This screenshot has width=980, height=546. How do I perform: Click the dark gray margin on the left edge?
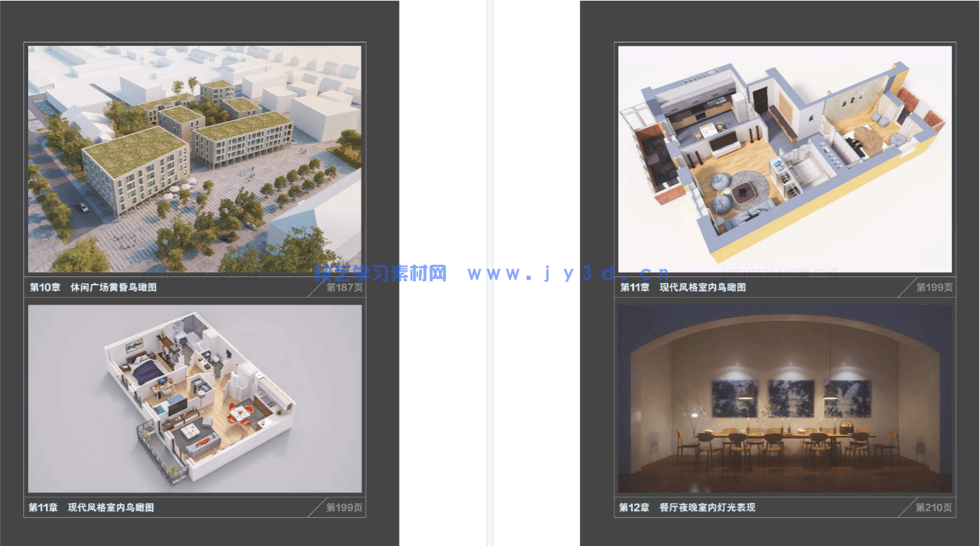10,274
